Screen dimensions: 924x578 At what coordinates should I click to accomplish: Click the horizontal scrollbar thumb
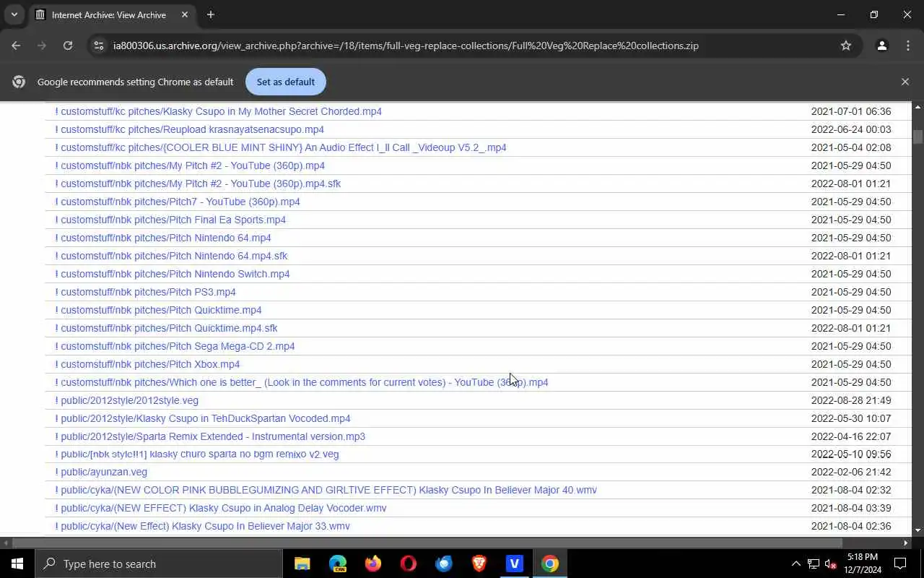[x=426, y=543]
